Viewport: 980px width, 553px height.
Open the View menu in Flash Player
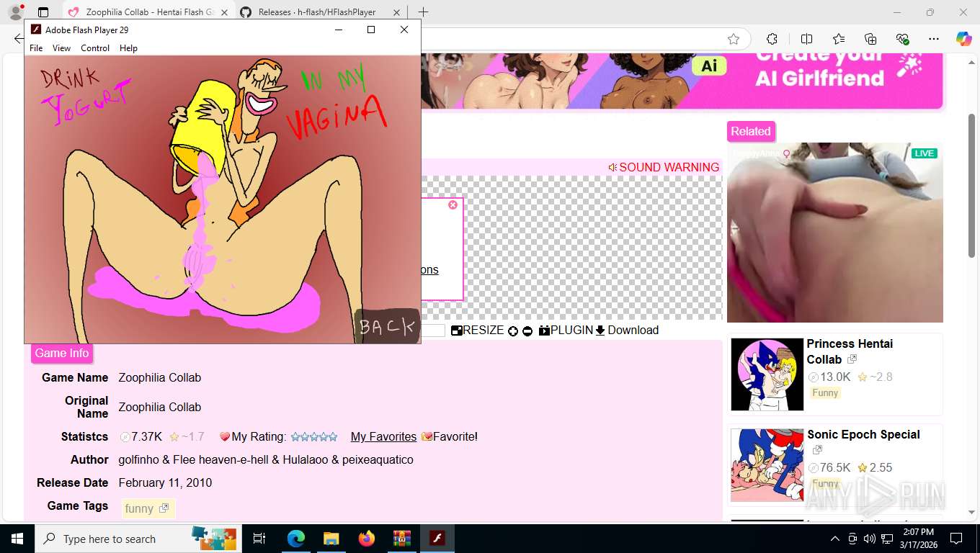(61, 48)
